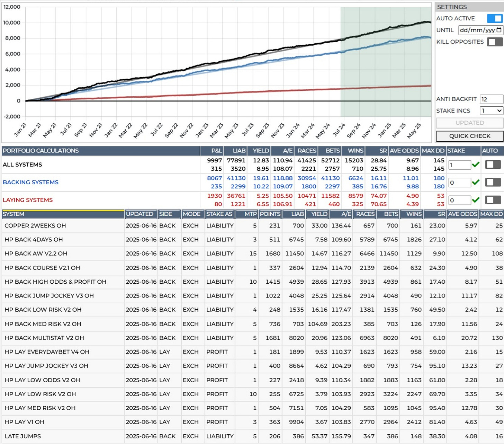Click the UNTIL date input field

tap(480, 30)
